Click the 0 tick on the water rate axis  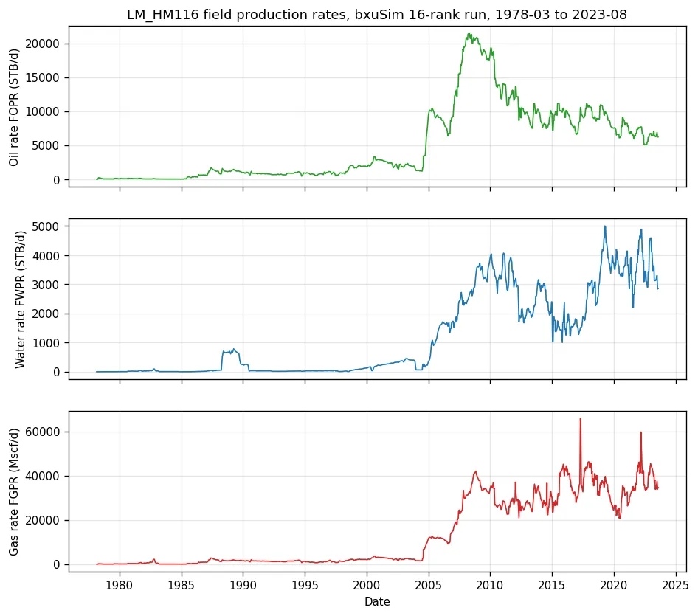(x=57, y=372)
